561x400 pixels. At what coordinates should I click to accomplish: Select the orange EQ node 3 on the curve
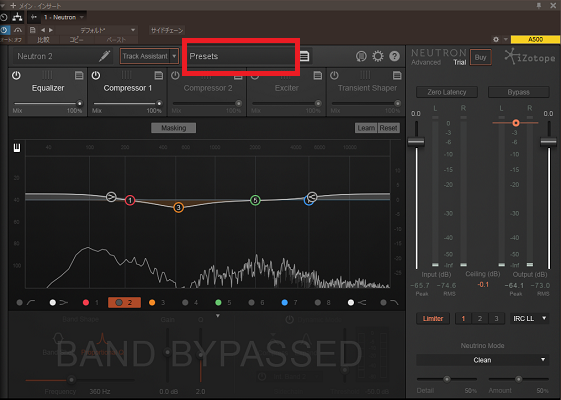(178, 207)
